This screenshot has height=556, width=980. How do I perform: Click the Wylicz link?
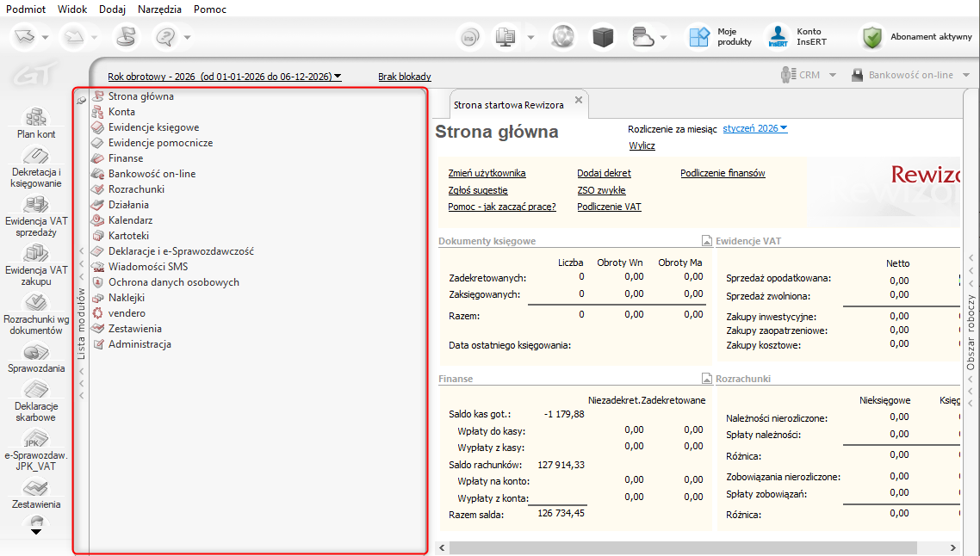(x=642, y=145)
